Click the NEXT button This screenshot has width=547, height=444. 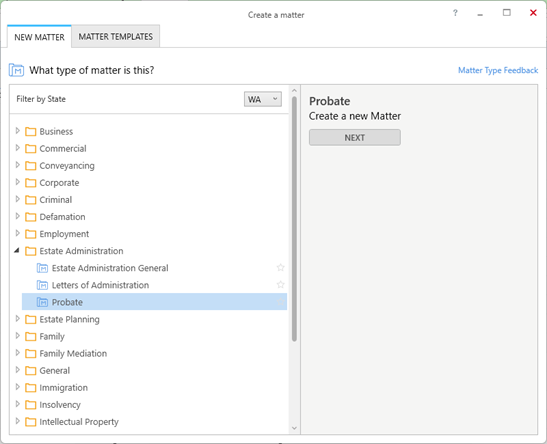355,138
